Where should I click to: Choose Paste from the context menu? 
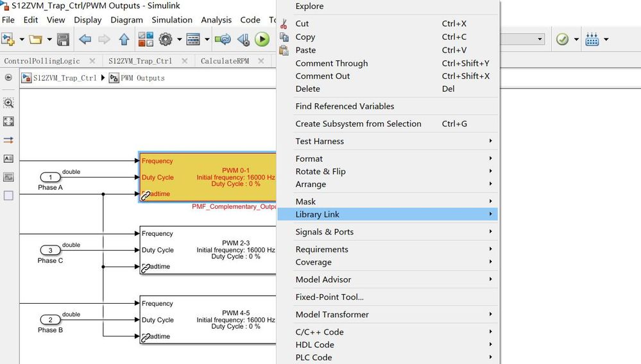388,50
